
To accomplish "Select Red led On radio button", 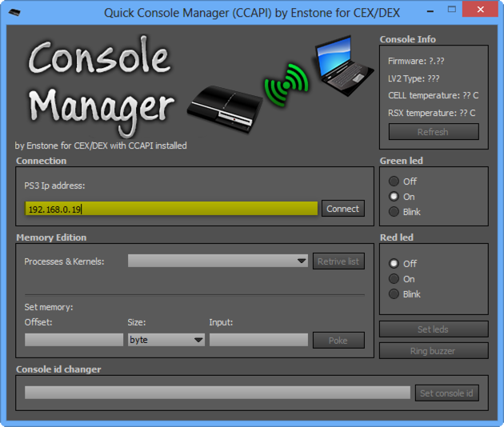I will [x=394, y=279].
